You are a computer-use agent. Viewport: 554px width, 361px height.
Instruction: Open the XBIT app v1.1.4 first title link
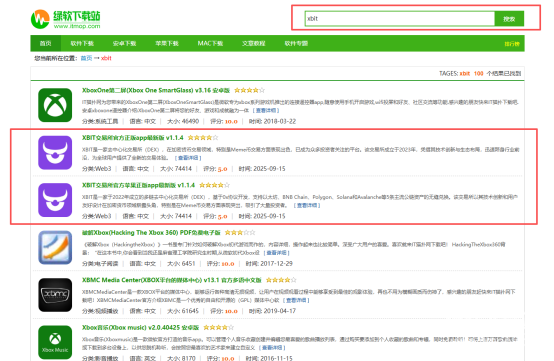(x=133, y=138)
